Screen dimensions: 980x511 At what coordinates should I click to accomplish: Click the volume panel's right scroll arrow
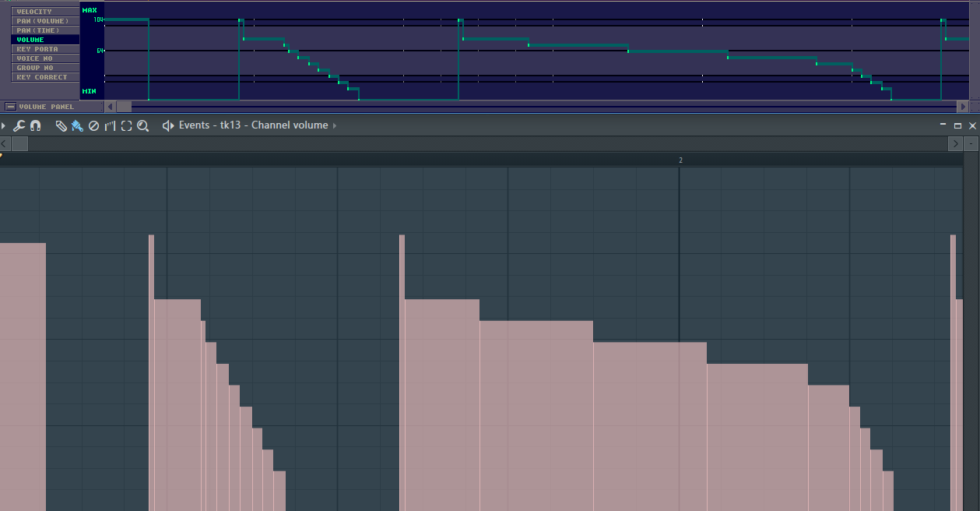(x=963, y=107)
